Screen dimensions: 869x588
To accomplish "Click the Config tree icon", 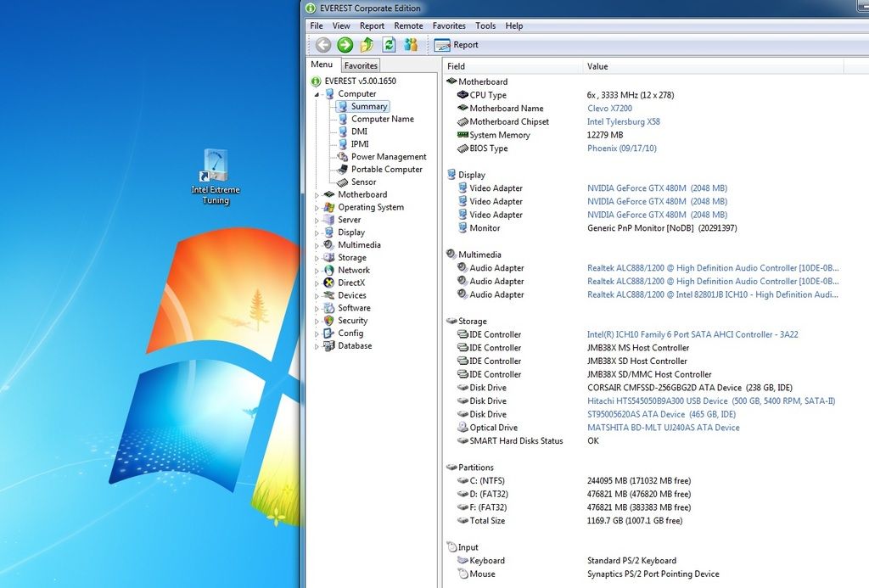I will coord(329,333).
